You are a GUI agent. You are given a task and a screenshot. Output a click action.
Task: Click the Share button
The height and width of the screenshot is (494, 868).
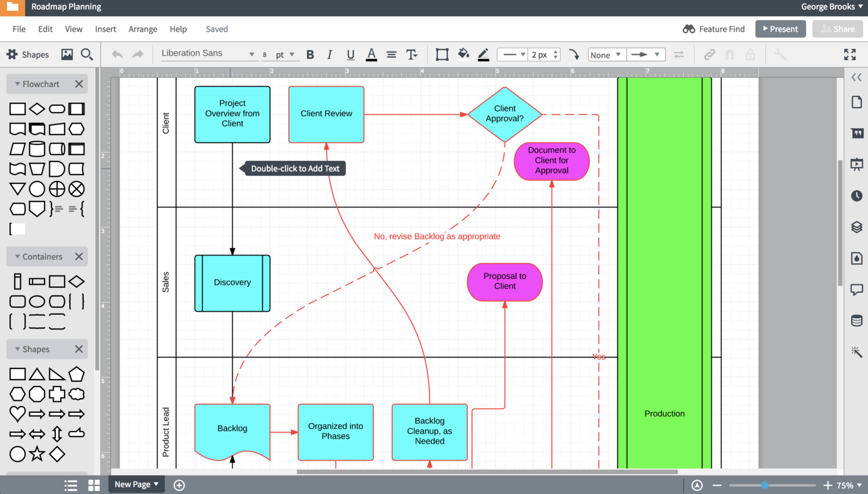pos(838,29)
